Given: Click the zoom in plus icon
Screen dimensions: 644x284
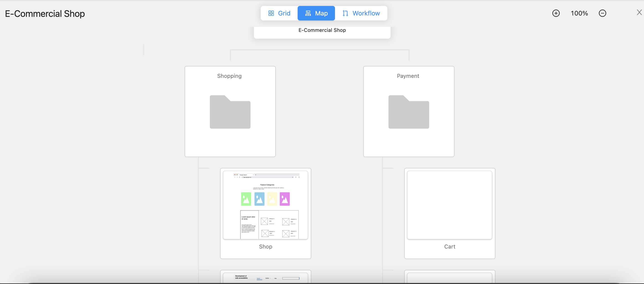Looking at the screenshot, I should [x=556, y=13].
